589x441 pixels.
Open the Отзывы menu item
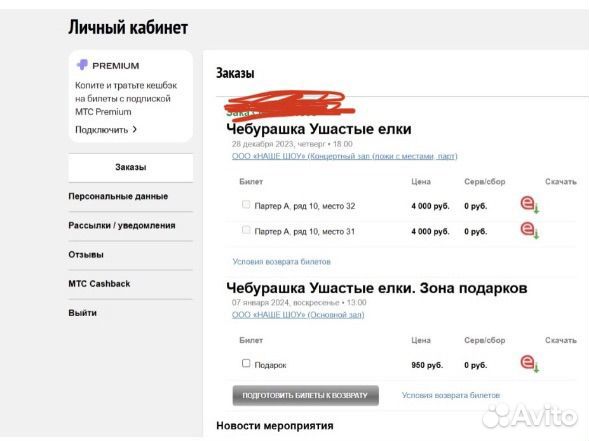point(86,255)
